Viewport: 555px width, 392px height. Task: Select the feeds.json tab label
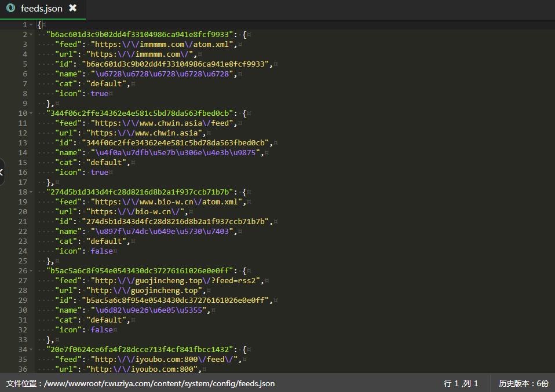(x=41, y=8)
